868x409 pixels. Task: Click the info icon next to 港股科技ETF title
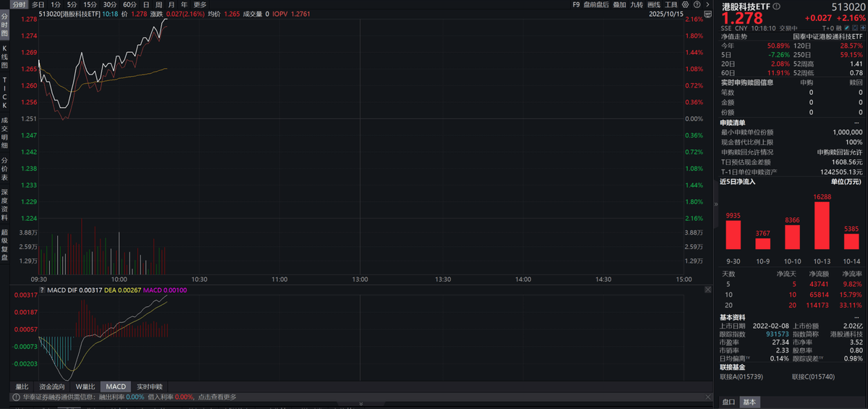click(x=777, y=6)
